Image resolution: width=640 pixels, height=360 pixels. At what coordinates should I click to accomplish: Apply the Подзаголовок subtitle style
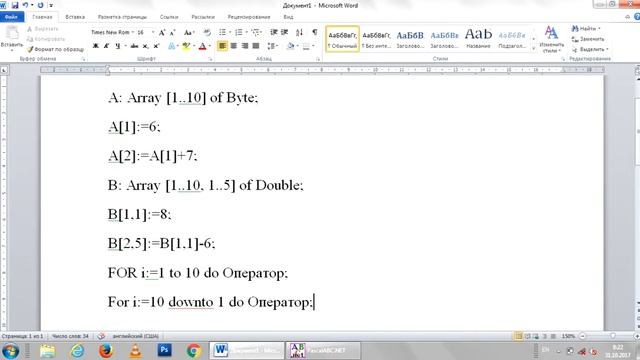[512, 39]
